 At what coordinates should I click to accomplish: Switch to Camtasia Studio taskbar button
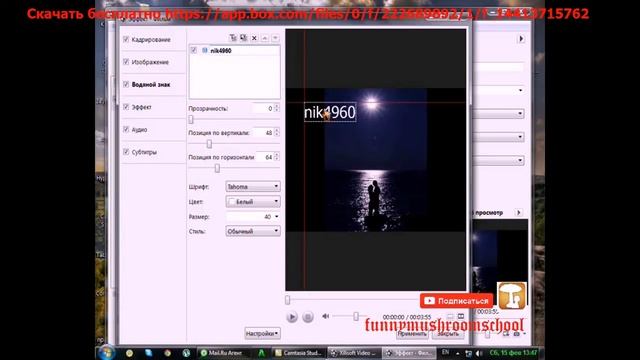point(299,353)
